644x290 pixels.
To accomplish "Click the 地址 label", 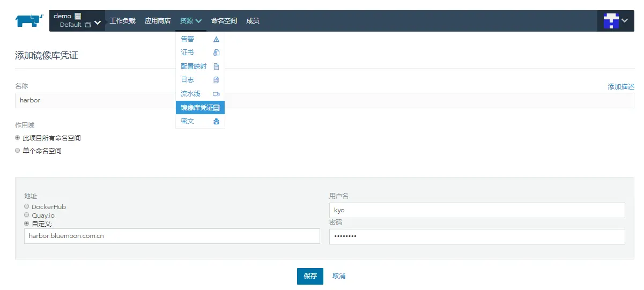I will (x=31, y=196).
